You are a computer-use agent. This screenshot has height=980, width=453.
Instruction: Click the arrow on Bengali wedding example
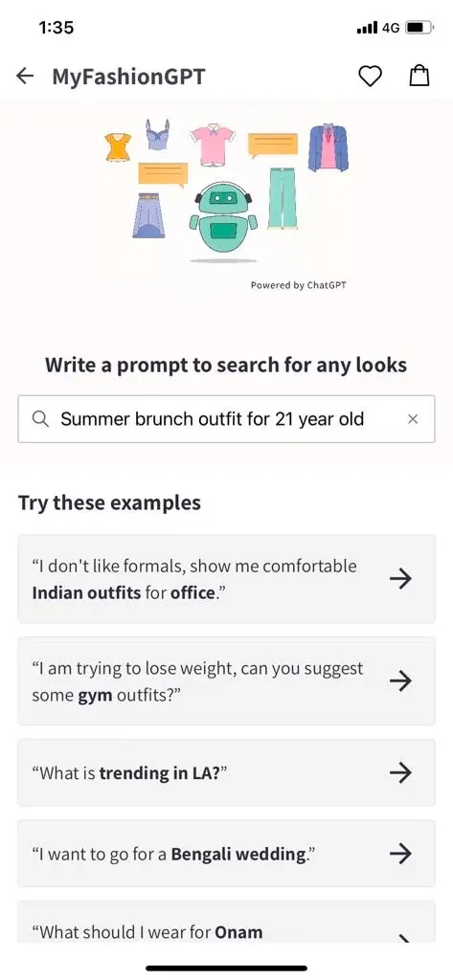[400, 854]
